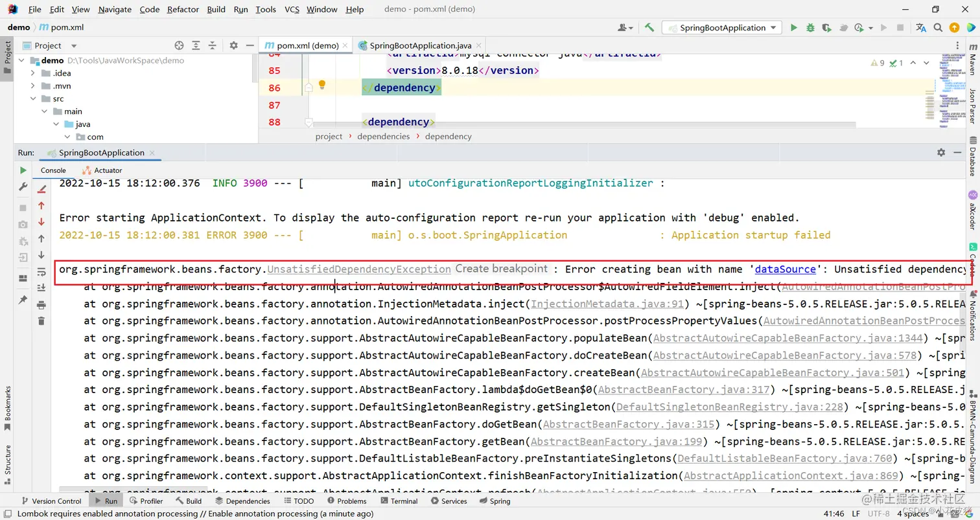This screenshot has width=980, height=520.
Task: Toggle Scroll to End in console toolbar
Action: pyautogui.click(x=41, y=288)
